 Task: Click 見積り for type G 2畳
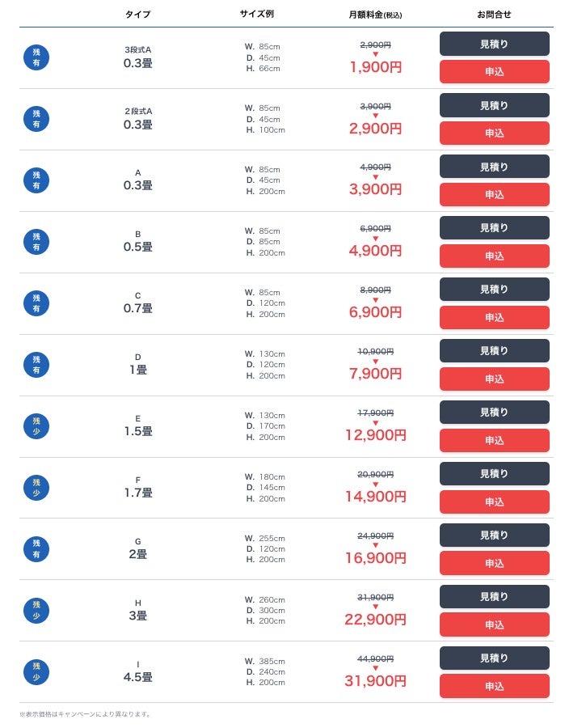click(494, 535)
